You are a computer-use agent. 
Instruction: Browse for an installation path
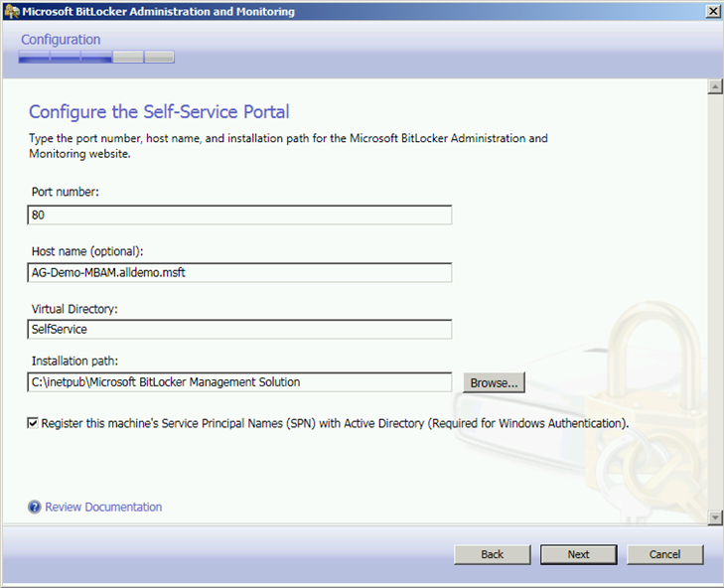[494, 383]
